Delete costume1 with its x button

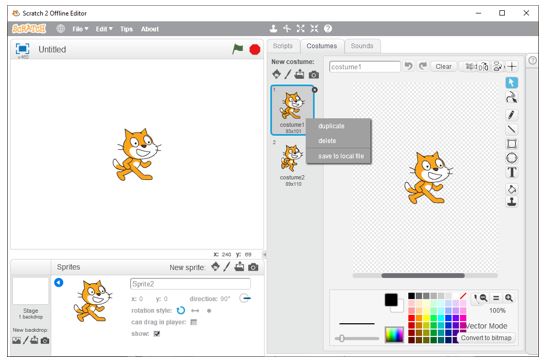(x=314, y=90)
